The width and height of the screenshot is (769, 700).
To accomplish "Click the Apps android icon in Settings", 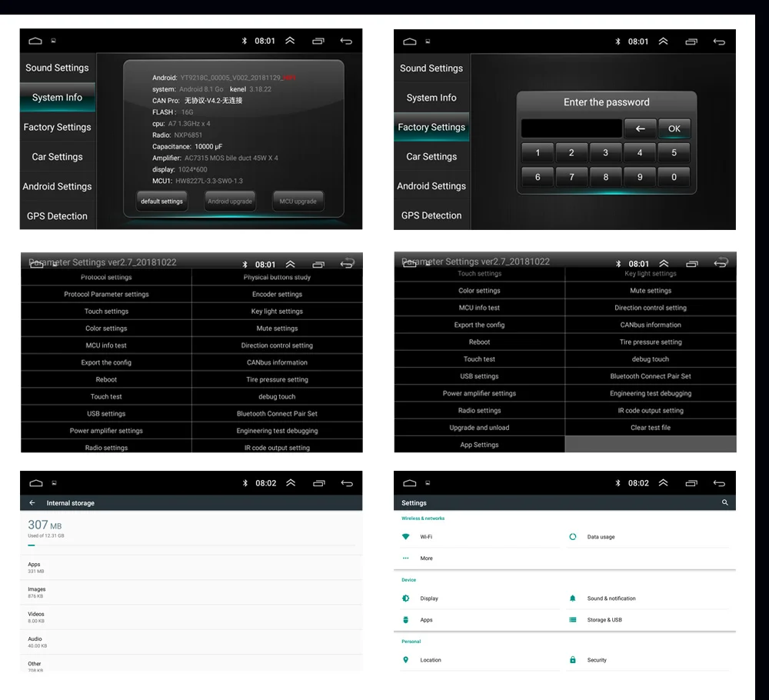I will pyautogui.click(x=405, y=620).
